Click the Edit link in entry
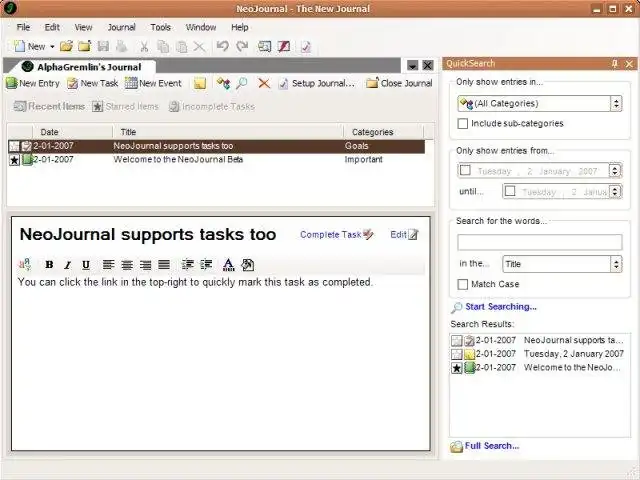Viewport: 640px width, 480px height. [x=404, y=235]
